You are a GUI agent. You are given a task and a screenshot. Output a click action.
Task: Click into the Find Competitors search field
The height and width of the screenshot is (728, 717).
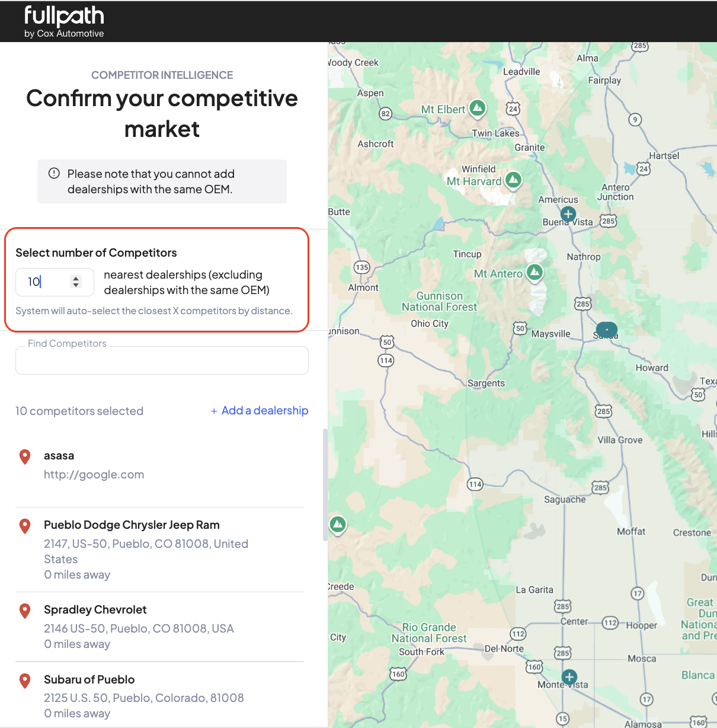point(162,360)
